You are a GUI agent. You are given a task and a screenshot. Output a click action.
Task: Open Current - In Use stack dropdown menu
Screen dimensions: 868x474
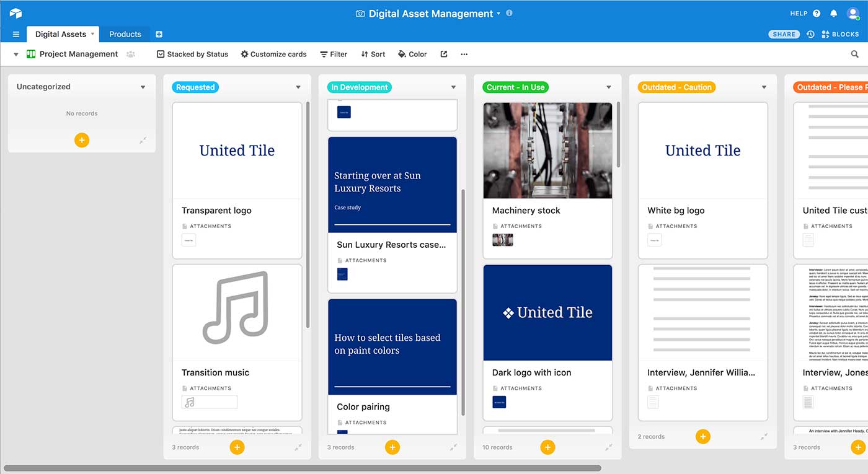(609, 87)
